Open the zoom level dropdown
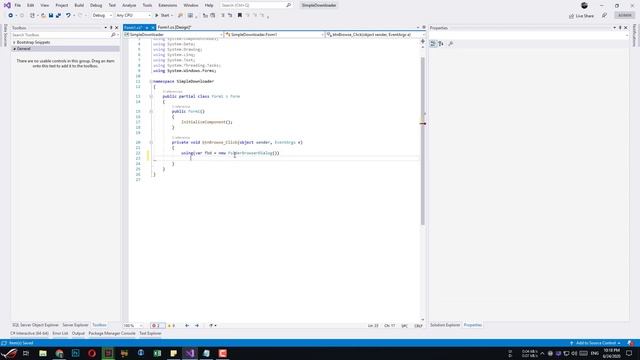 point(133,326)
